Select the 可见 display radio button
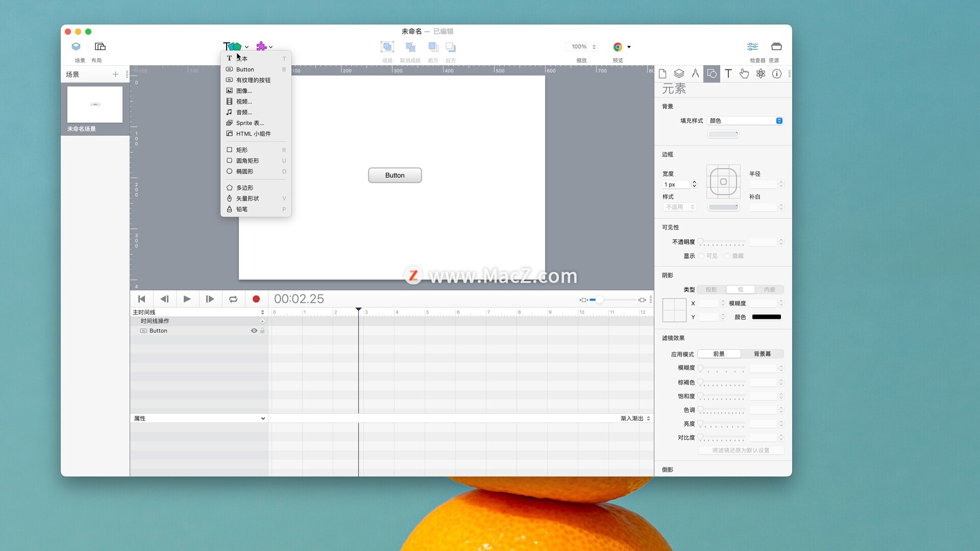980x551 pixels. (x=701, y=256)
